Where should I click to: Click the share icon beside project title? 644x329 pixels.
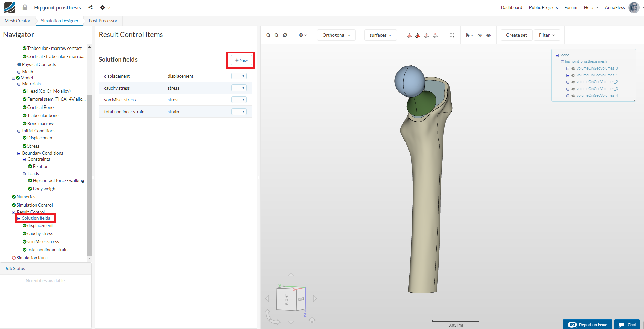coord(90,7)
